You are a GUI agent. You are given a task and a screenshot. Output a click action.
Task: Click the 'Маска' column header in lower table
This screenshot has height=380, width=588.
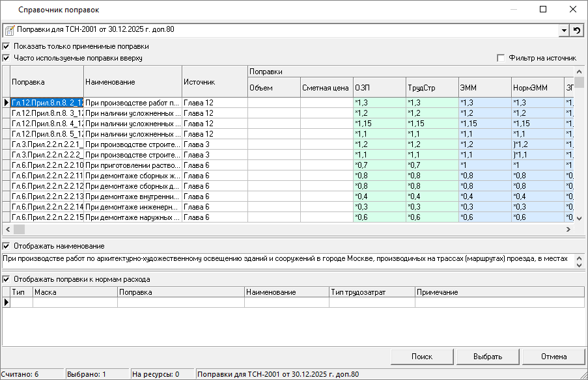75,292
